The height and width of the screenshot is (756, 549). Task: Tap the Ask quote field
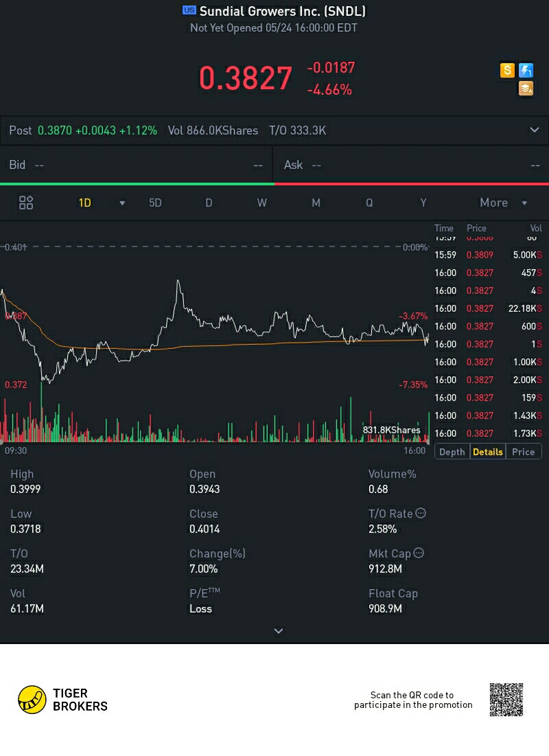411,165
